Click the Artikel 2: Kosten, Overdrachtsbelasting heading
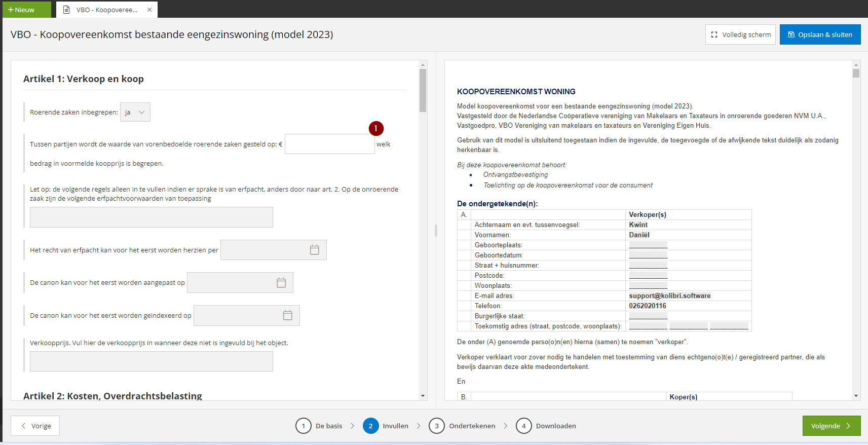868x445 pixels. [x=112, y=396]
